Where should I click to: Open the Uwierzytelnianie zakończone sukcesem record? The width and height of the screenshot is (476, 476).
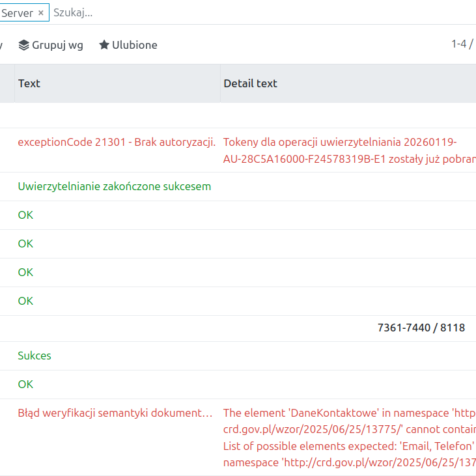click(114, 186)
